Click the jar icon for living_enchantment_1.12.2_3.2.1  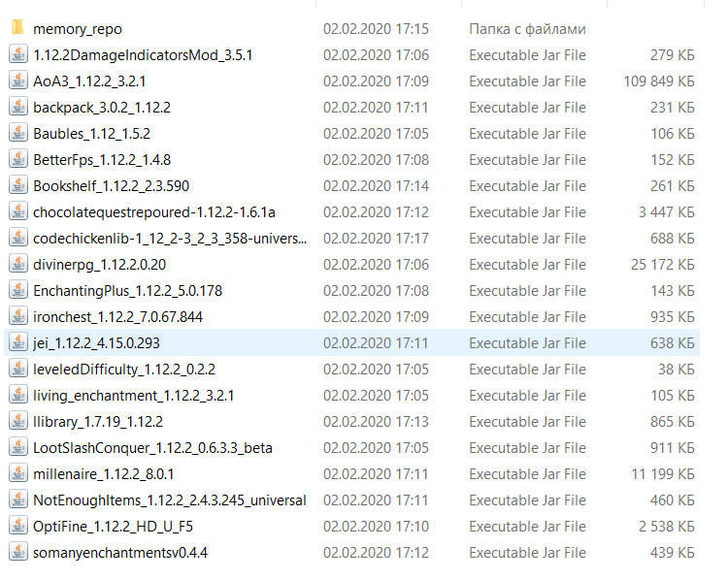(x=18, y=395)
